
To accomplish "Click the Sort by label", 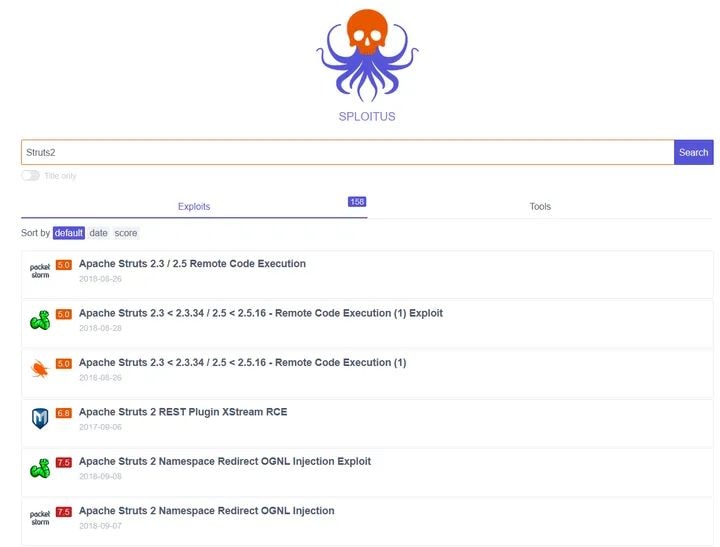I will tap(35, 233).
